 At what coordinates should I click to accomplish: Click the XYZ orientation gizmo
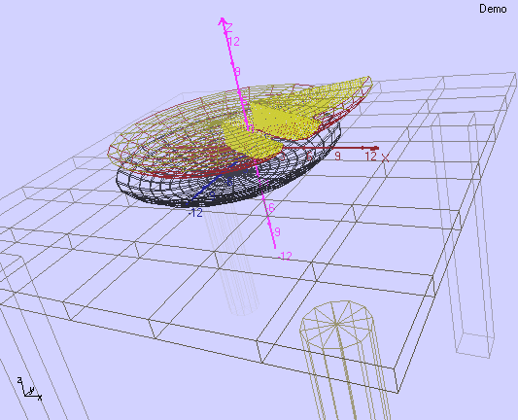(29, 389)
